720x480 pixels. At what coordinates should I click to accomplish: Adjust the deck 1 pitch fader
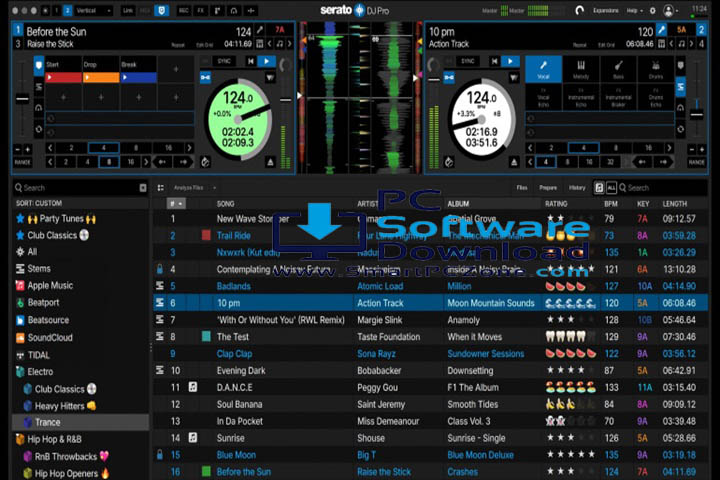tap(22, 99)
